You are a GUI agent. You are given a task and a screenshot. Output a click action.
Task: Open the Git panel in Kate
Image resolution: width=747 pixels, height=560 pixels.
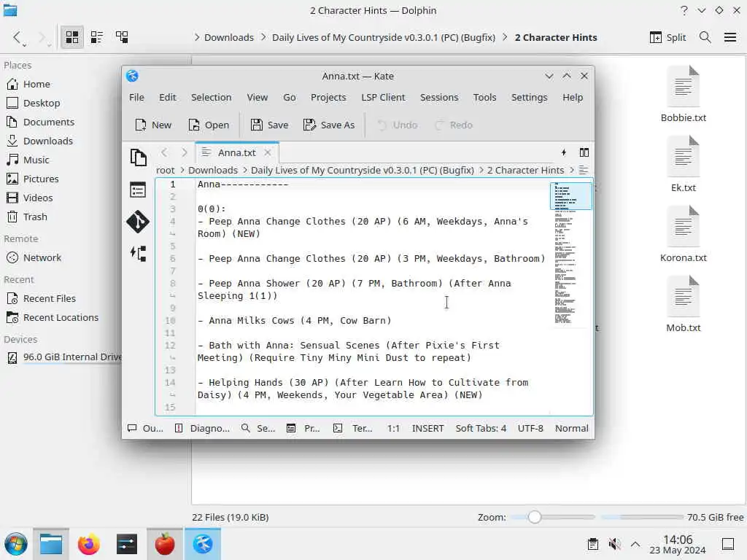pyautogui.click(x=138, y=222)
